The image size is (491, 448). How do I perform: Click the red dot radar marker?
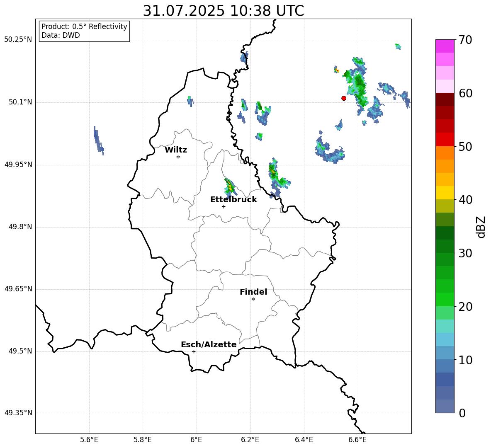click(344, 98)
